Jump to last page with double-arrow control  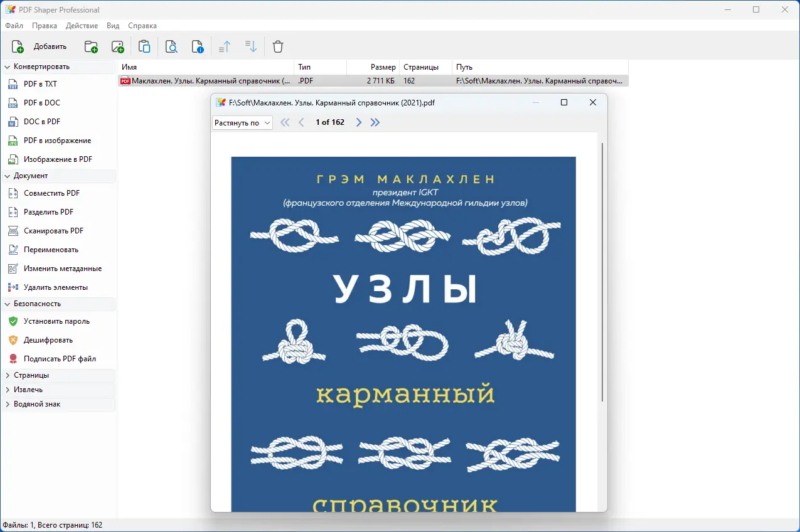375,122
